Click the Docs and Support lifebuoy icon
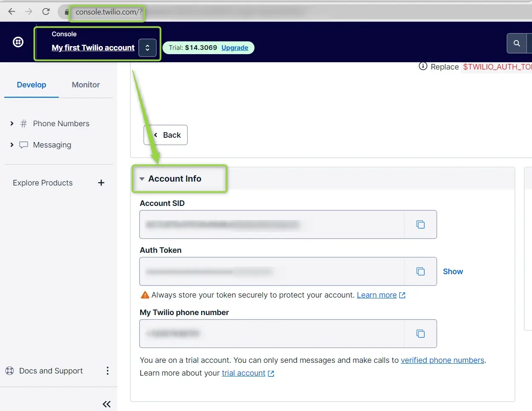 tap(9, 371)
